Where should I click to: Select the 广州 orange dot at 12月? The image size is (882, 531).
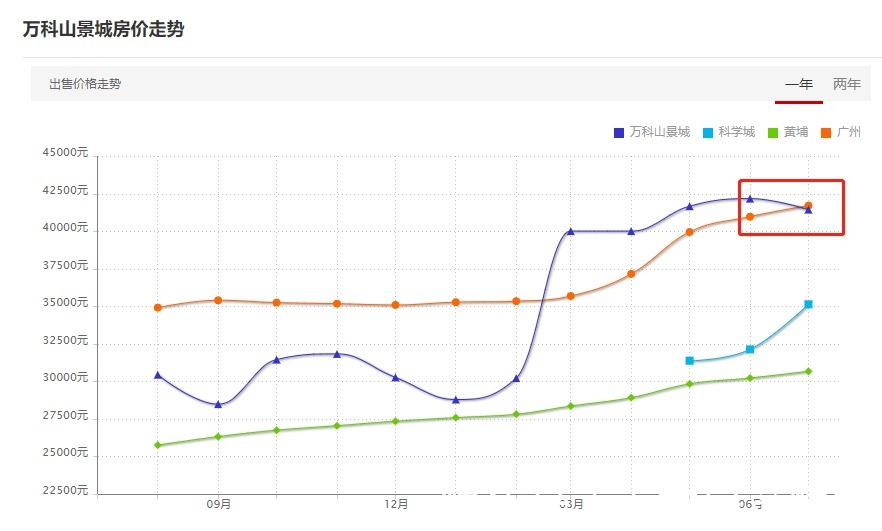tap(395, 305)
